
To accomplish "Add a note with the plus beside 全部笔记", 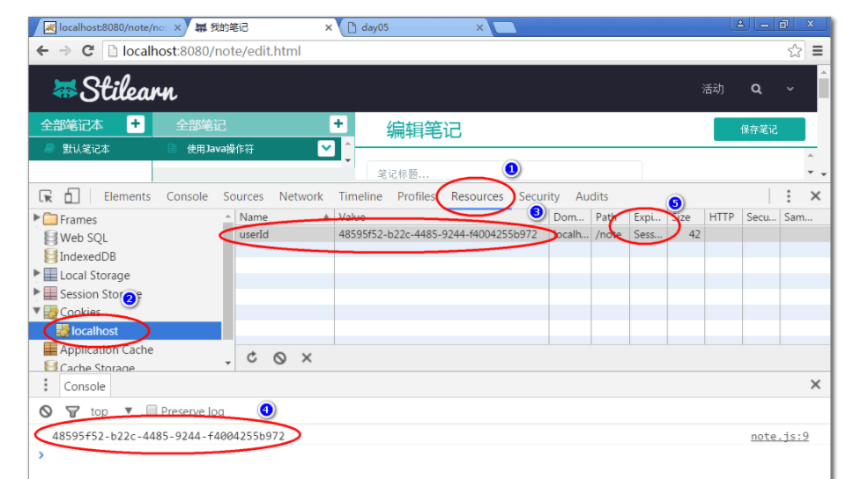I will 338,124.
